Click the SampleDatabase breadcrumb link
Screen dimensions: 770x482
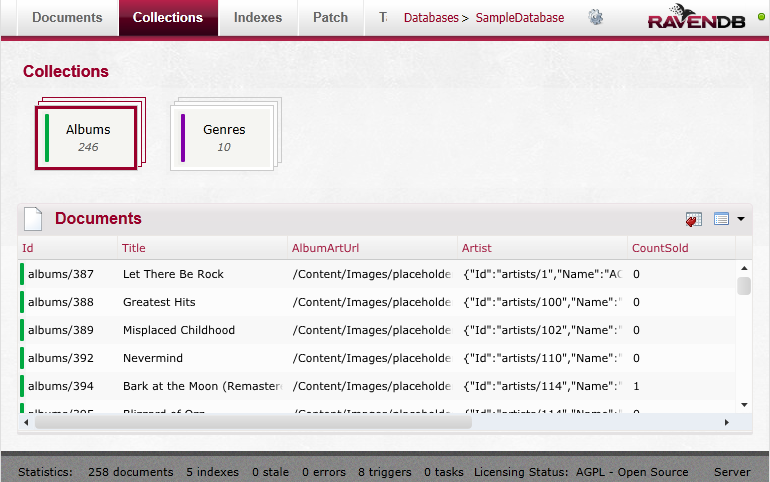pyautogui.click(x=520, y=18)
